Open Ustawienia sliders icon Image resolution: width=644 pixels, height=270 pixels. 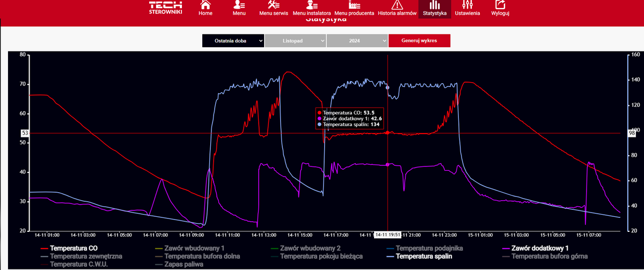tap(467, 5)
